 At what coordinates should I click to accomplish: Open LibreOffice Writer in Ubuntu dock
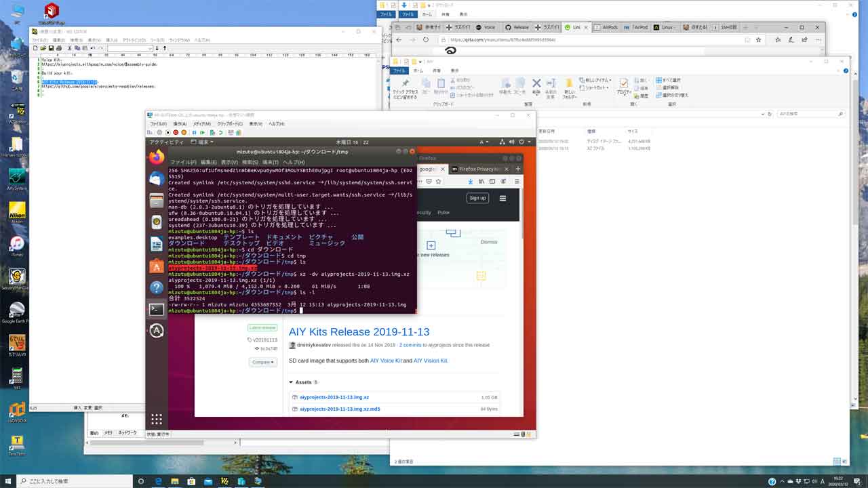pyautogui.click(x=157, y=244)
